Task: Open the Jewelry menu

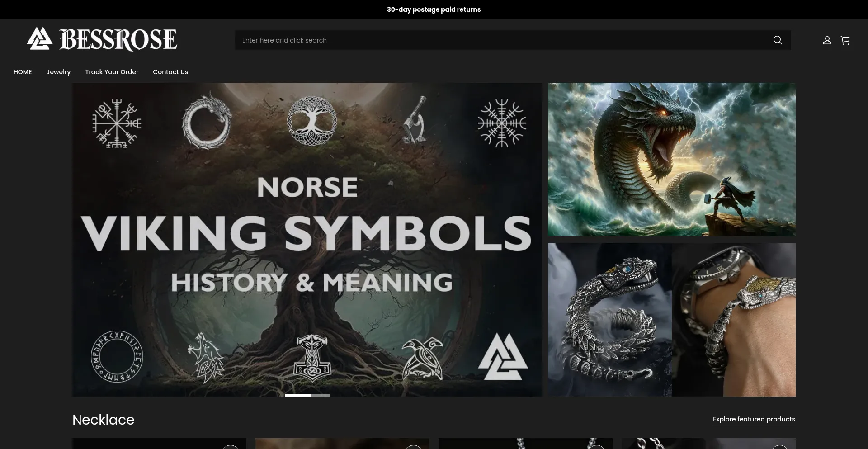Action: 58,72
